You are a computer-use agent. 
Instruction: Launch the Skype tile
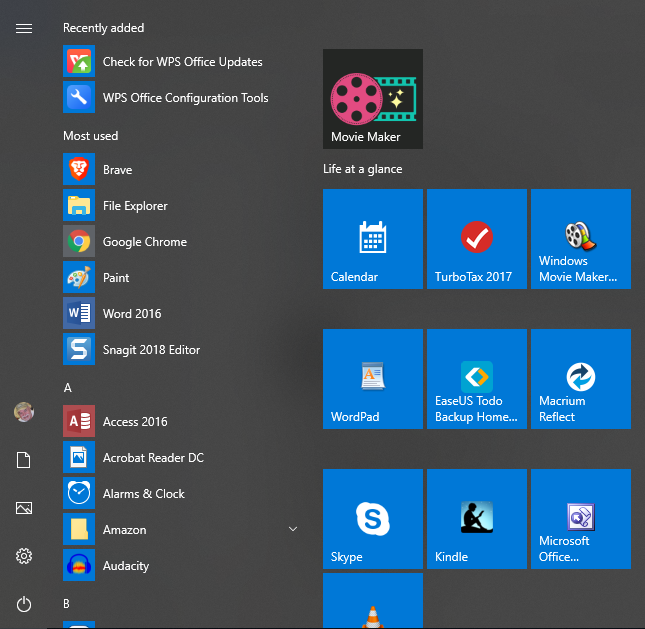[x=373, y=519]
